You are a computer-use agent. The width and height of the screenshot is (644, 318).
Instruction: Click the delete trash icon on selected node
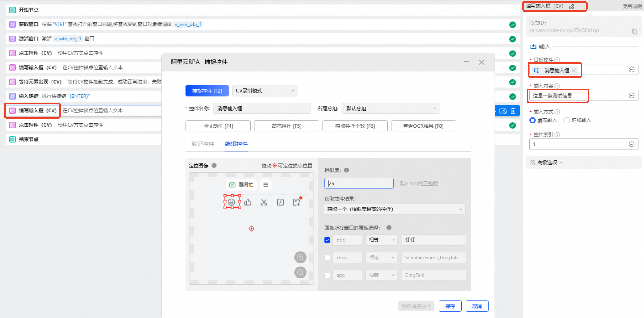(x=513, y=111)
